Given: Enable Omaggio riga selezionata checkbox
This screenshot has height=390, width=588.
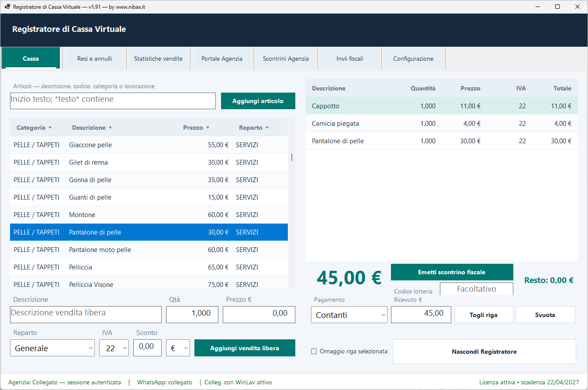Looking at the screenshot, I should [314, 352].
